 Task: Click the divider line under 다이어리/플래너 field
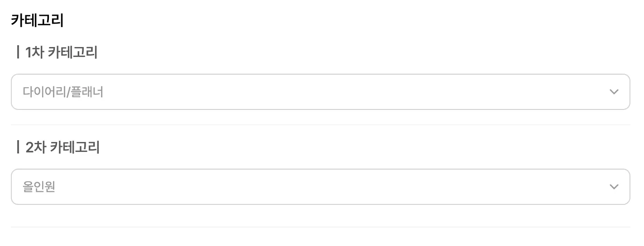coord(320,124)
